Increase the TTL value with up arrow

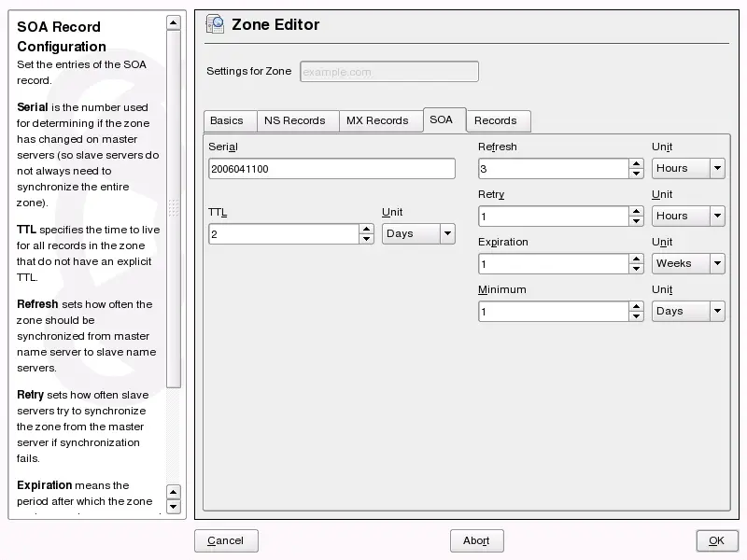[x=366, y=229]
